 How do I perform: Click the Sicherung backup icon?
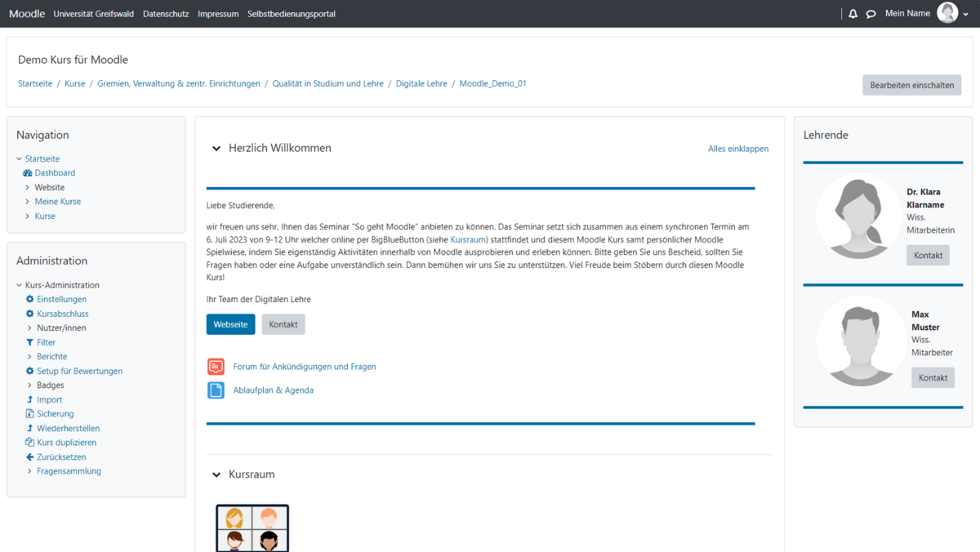pyautogui.click(x=30, y=414)
